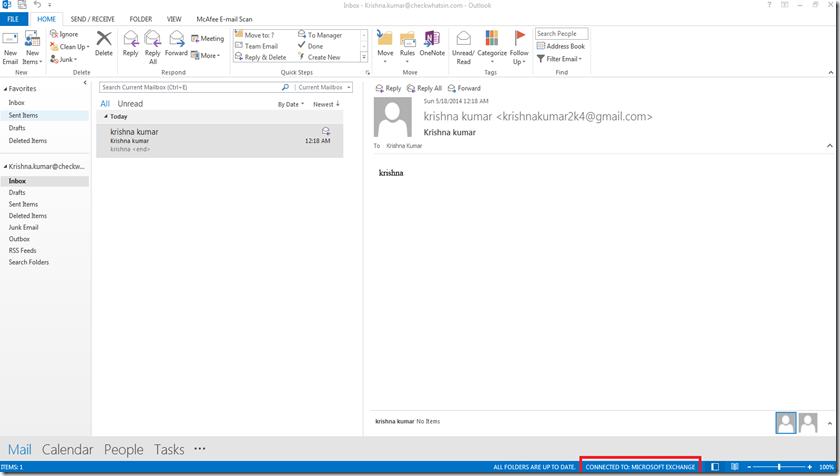
Task: Reply with a Meeting
Action: [x=208, y=39]
